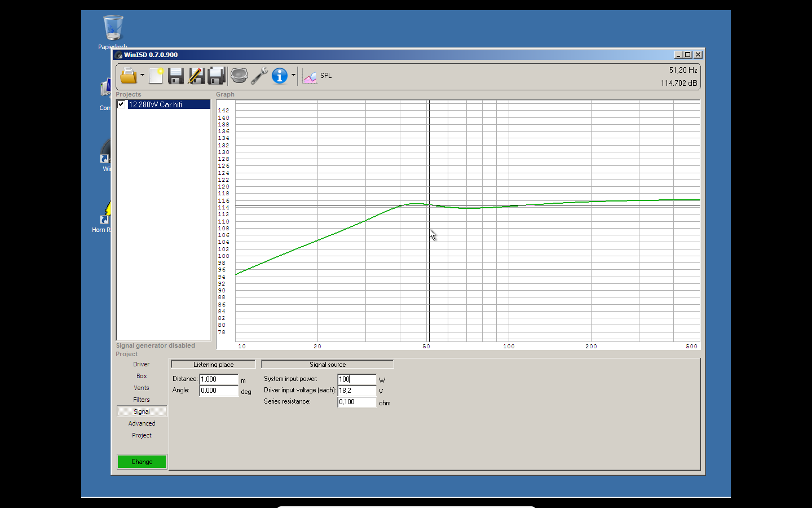
Task: Click the green Change button
Action: (142, 462)
